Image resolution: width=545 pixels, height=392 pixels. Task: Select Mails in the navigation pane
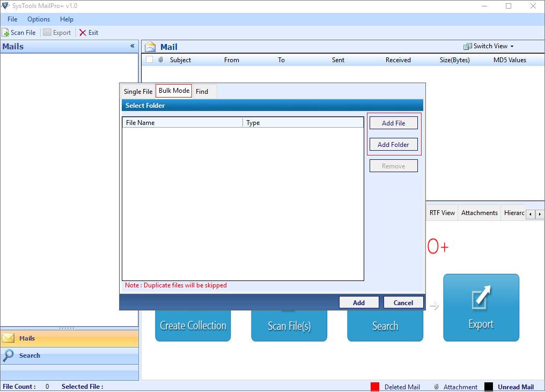coord(70,338)
